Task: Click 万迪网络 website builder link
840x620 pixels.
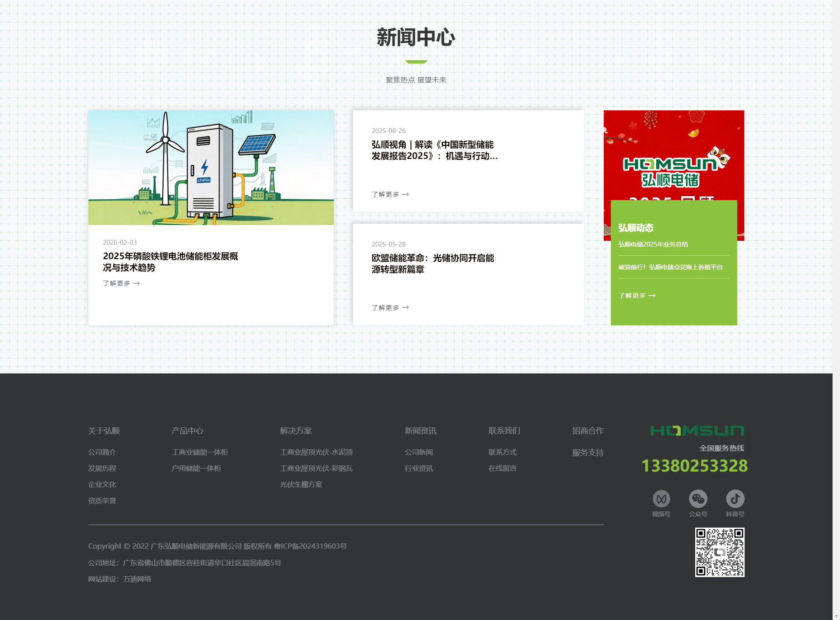Action: pyautogui.click(x=137, y=579)
